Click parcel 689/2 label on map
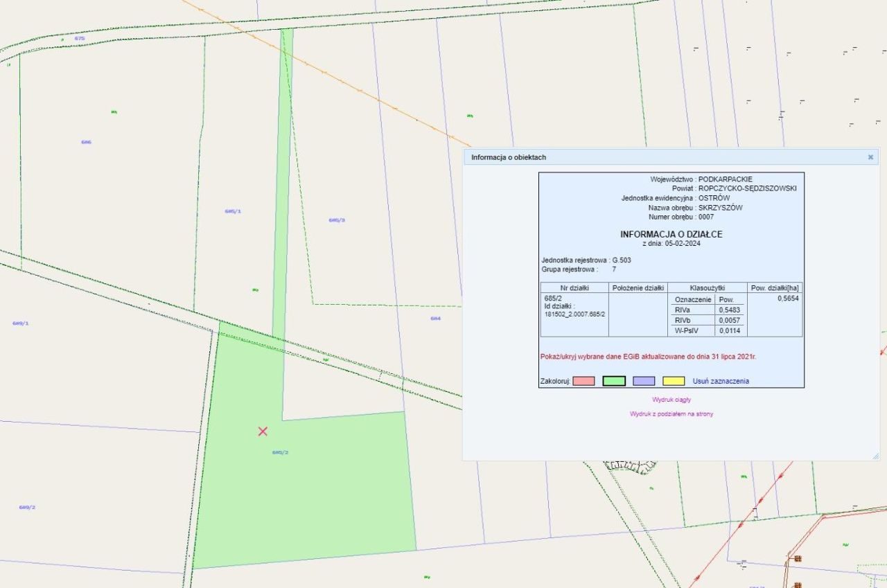Image resolution: width=887 pixels, height=588 pixels. (x=27, y=507)
